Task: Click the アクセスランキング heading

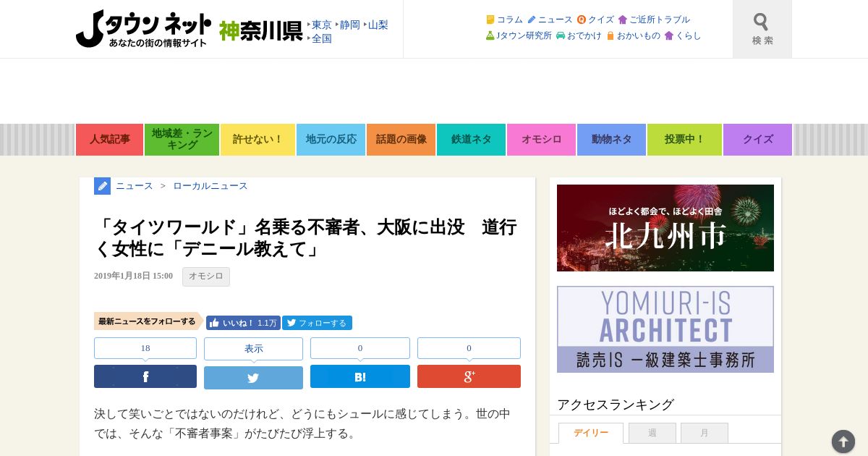Action: [616, 405]
